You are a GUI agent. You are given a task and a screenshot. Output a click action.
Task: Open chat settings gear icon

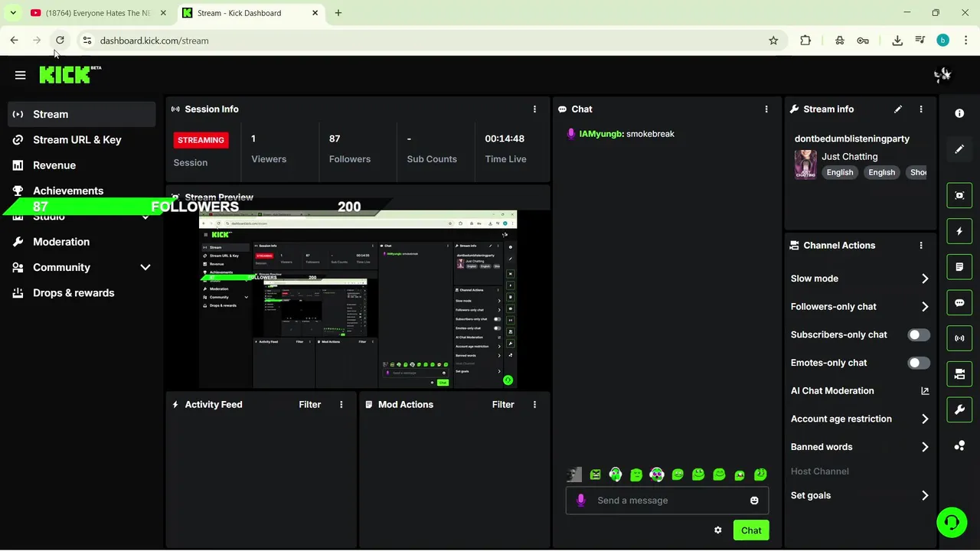(717, 530)
